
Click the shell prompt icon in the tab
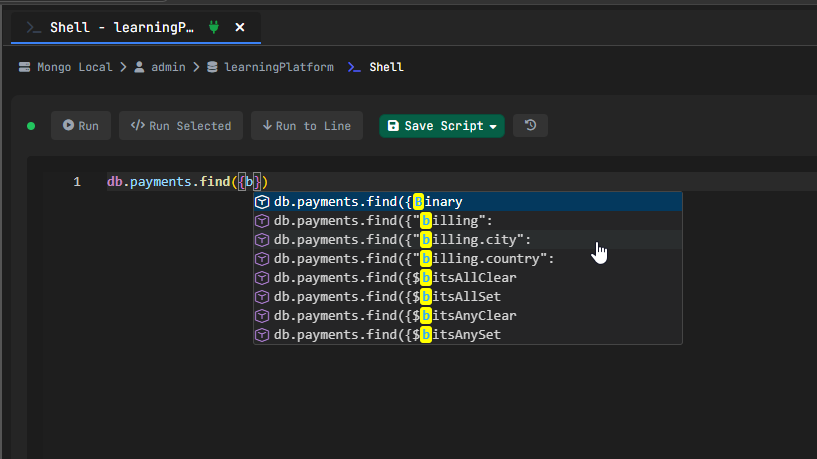(x=34, y=28)
